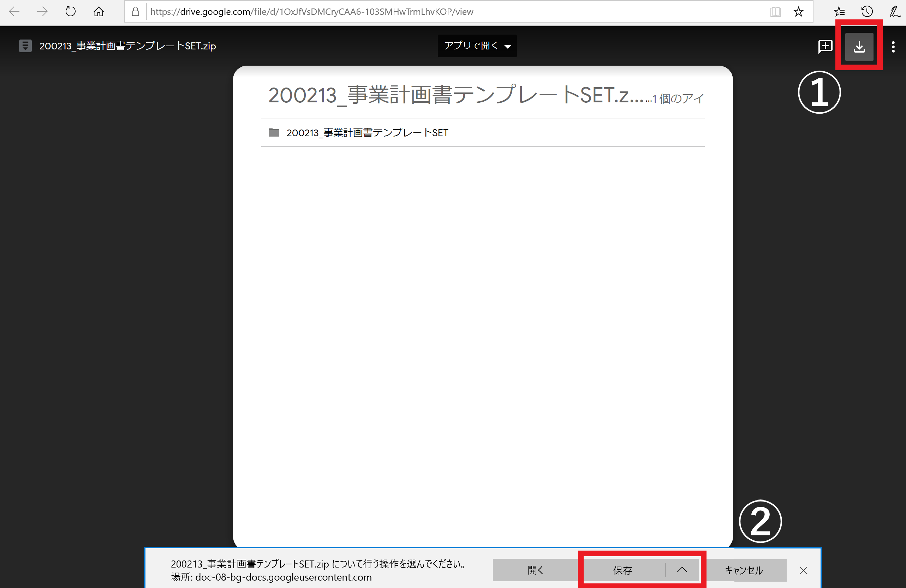Image resolution: width=906 pixels, height=588 pixels.
Task: Open the favorites list icon
Action: click(x=839, y=11)
